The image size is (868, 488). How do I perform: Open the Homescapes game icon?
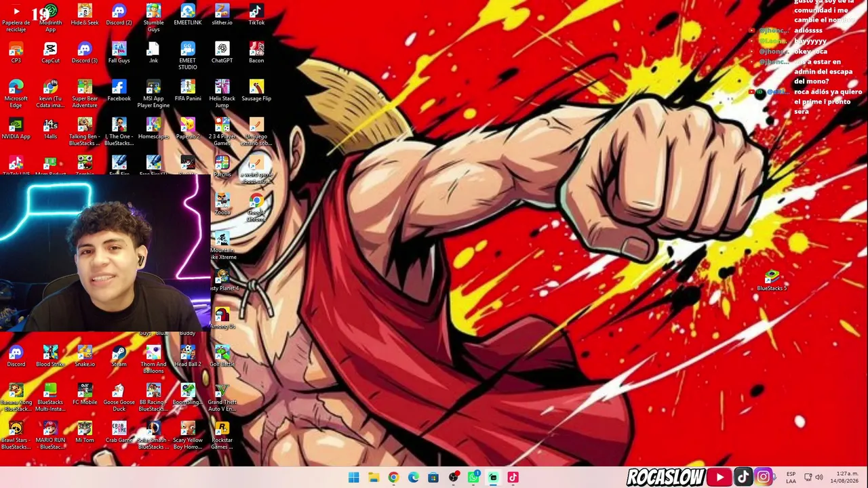pos(153,129)
